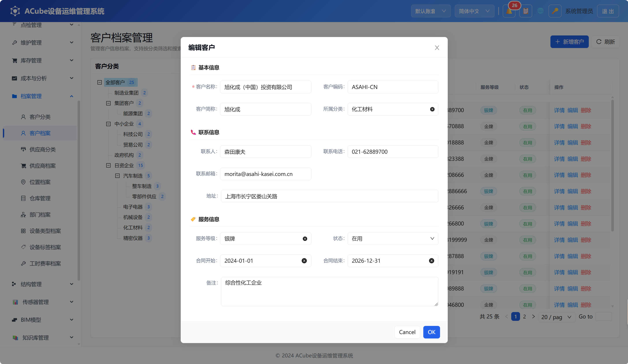Screen dimensions: 628x364
Task: Clear the 合同结束 date
Action: (431, 261)
